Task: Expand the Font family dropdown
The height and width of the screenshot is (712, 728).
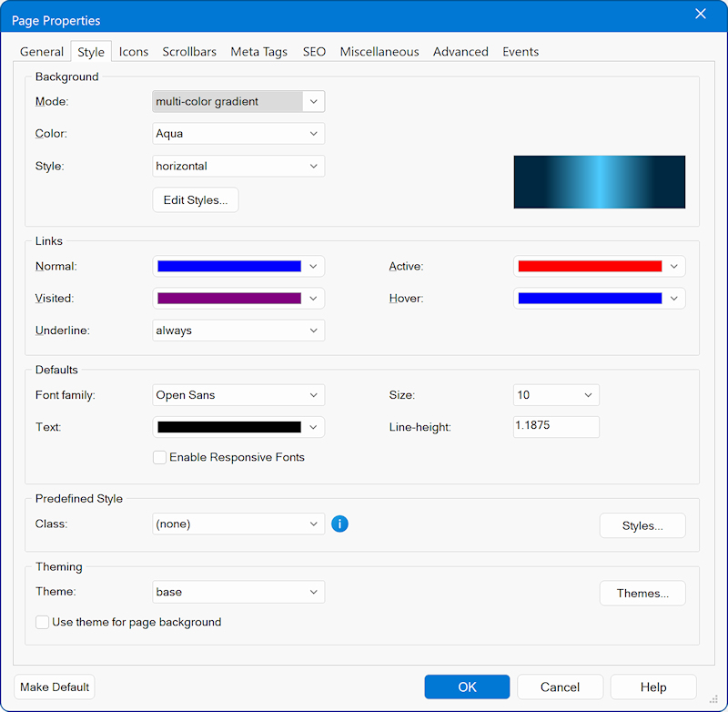Action: pyautogui.click(x=238, y=395)
